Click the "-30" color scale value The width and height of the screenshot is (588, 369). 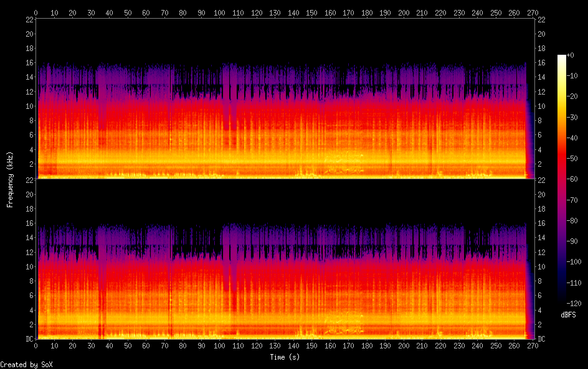click(572, 117)
